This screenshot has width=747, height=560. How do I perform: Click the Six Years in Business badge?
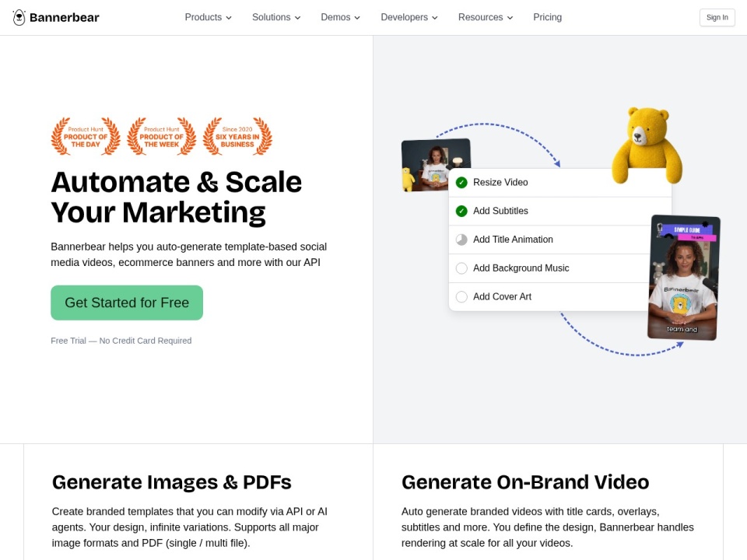click(237, 137)
